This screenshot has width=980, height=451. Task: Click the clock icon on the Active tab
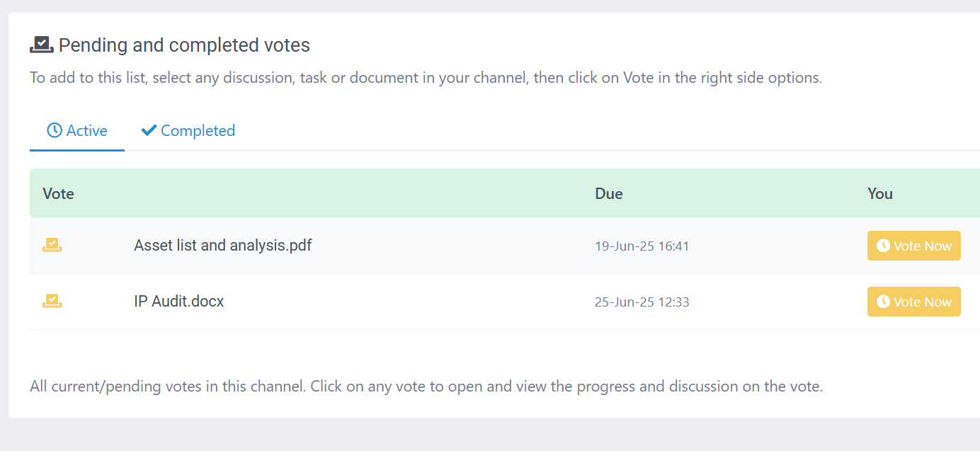55,130
